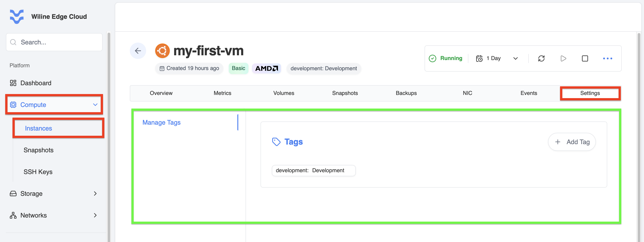Click the Networks topology icon
Image resolution: width=644 pixels, height=242 pixels.
click(x=13, y=215)
